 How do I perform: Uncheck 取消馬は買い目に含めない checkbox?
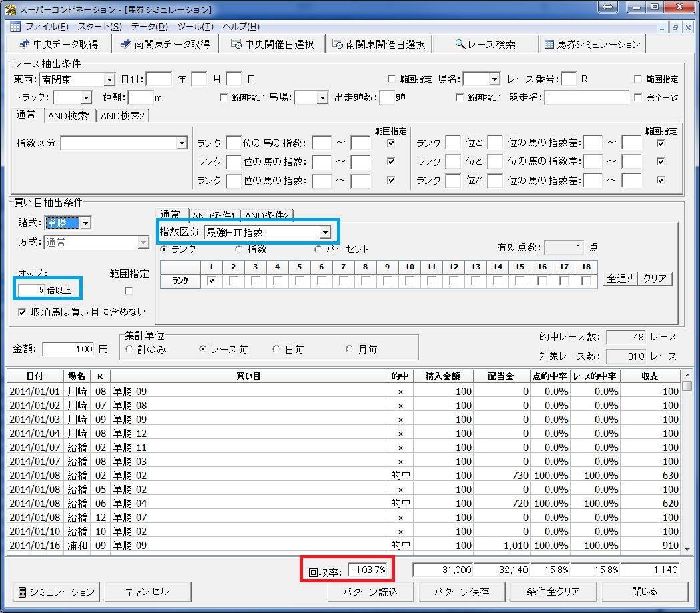tap(22, 312)
